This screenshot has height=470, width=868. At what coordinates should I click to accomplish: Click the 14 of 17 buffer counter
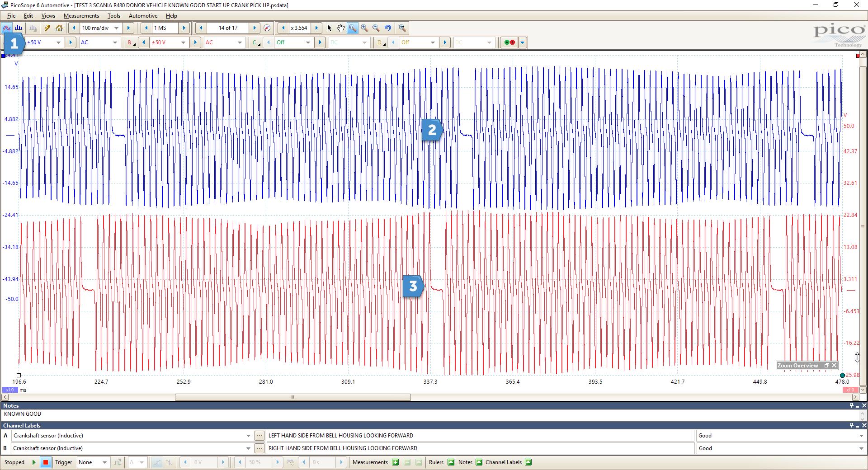[228, 28]
